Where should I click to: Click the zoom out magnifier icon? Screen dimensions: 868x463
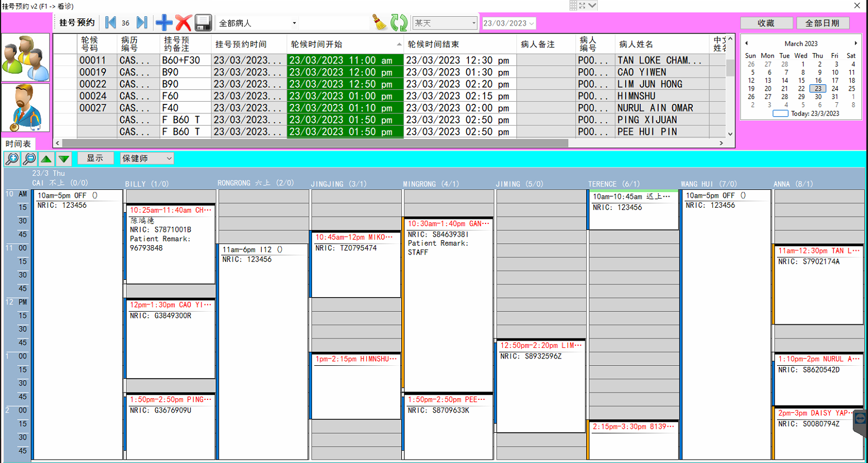pos(29,159)
